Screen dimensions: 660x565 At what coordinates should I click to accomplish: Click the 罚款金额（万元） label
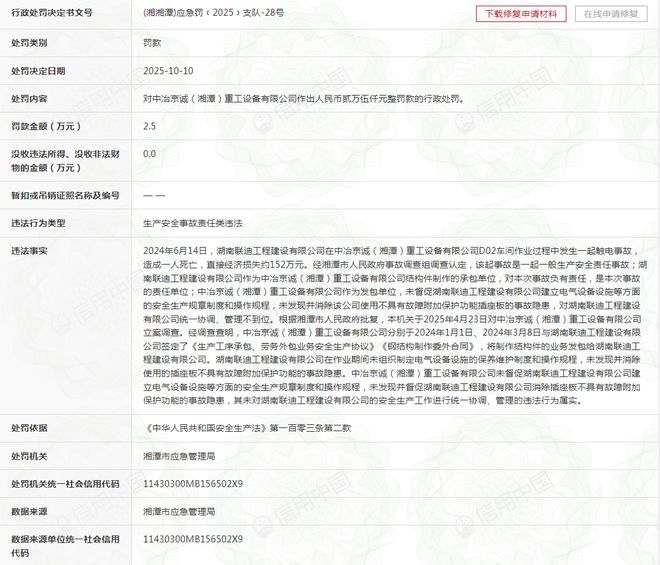46,126
